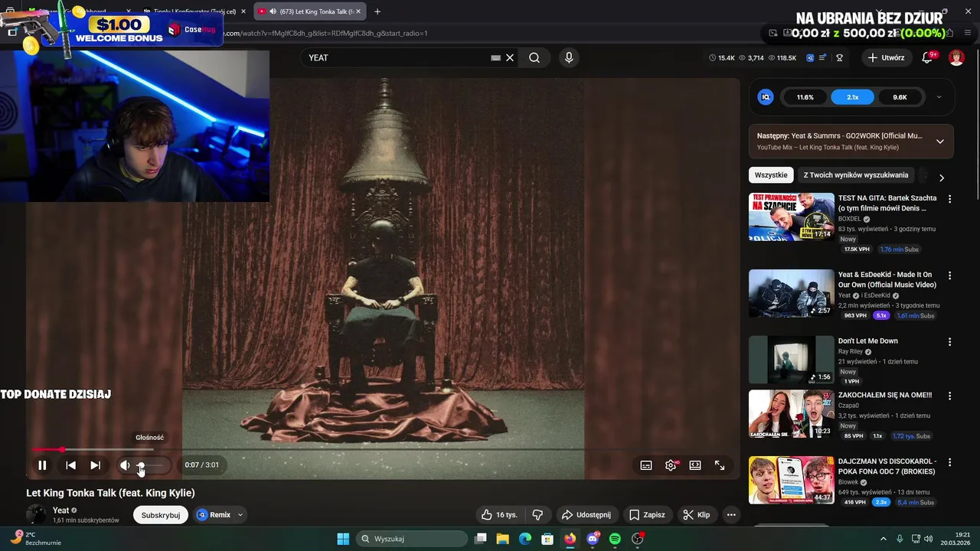This screenshot has height=551, width=980.
Task: Open options for Made It On Our Own
Action: [949, 275]
